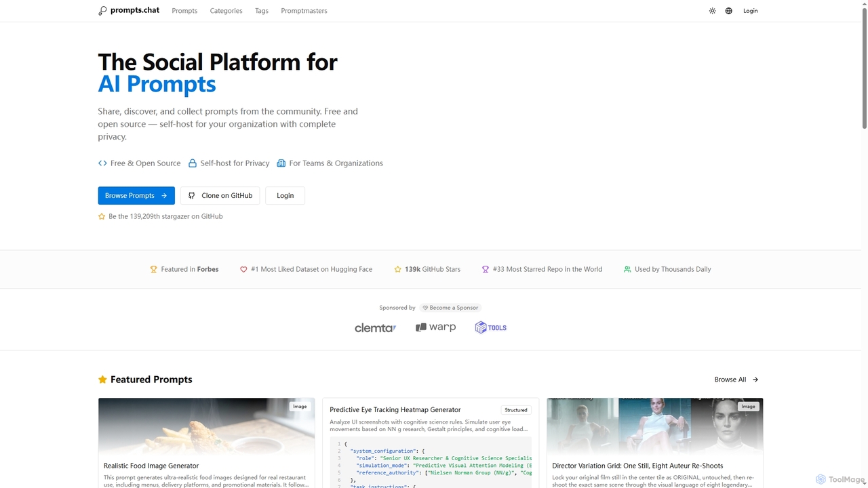The image size is (868, 488).
Task: Click the prompts.chat logo icon
Action: pos(102,11)
